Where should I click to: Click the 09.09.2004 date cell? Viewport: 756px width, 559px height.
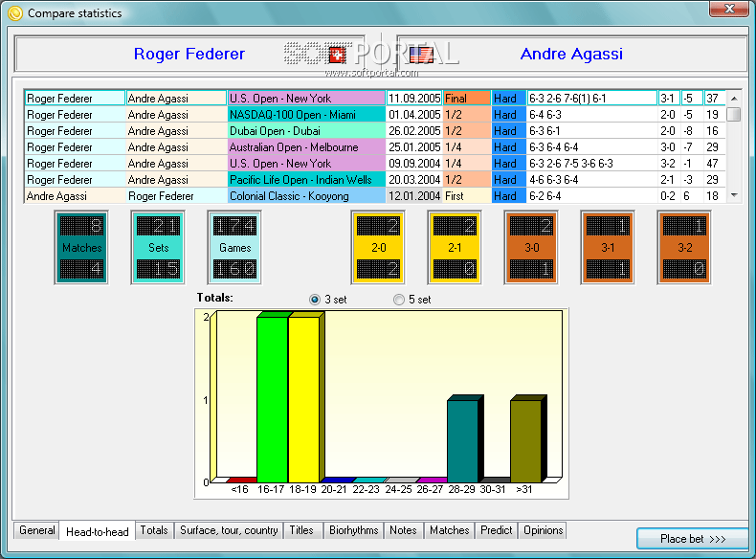pyautogui.click(x=414, y=164)
